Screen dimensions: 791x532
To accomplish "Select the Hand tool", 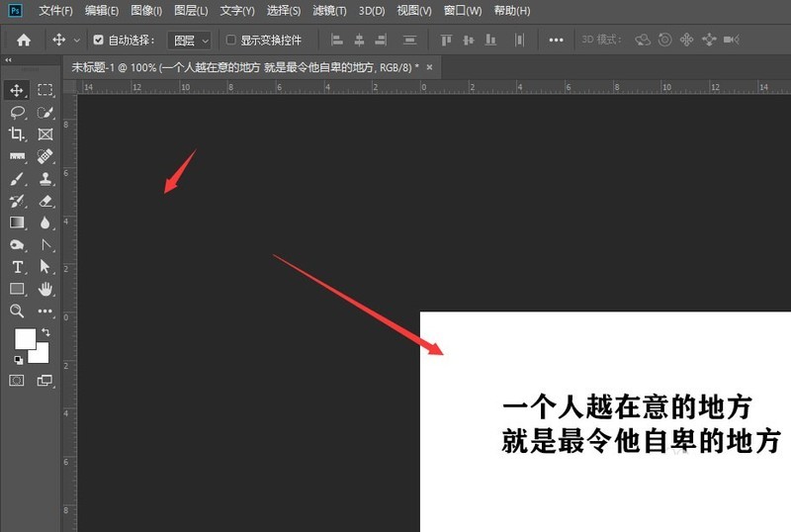I will point(44,289).
